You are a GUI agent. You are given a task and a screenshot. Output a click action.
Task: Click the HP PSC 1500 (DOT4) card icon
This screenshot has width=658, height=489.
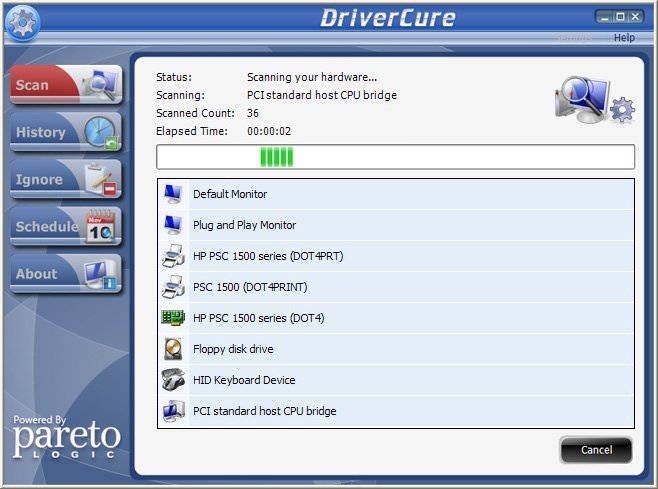173,318
